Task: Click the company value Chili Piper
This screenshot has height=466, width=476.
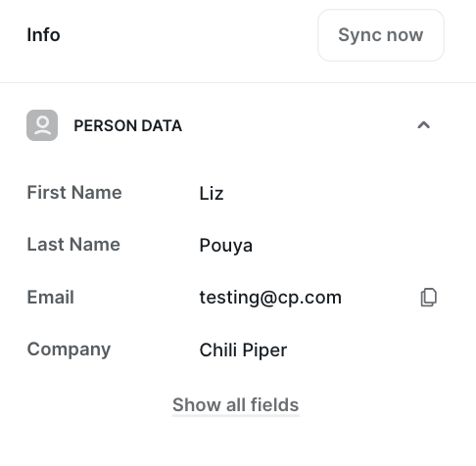Action: [x=243, y=350]
